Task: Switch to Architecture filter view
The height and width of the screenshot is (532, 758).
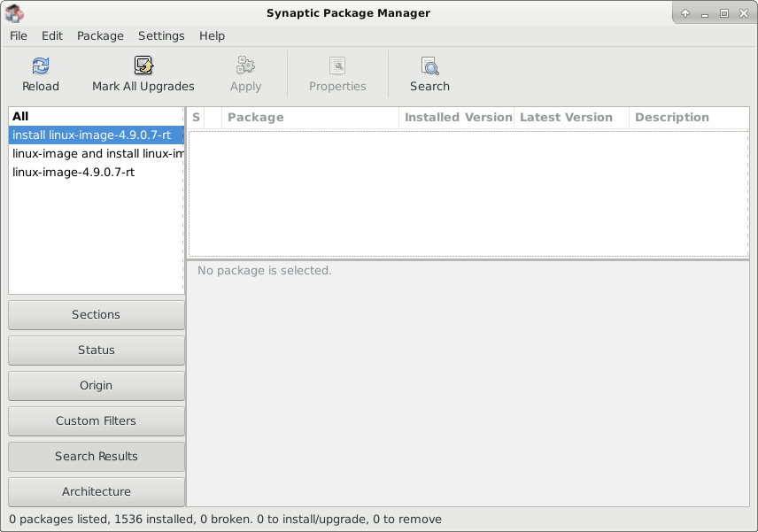Action: (97, 492)
